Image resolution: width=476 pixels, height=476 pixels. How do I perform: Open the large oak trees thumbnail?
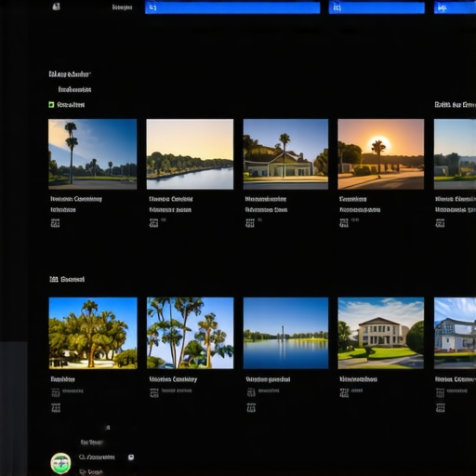(x=93, y=333)
